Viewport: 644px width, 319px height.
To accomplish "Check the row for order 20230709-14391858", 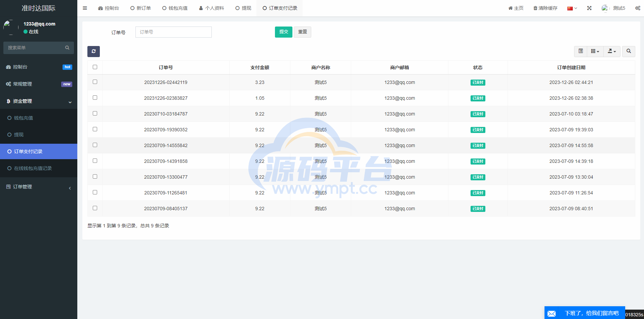I will (95, 161).
